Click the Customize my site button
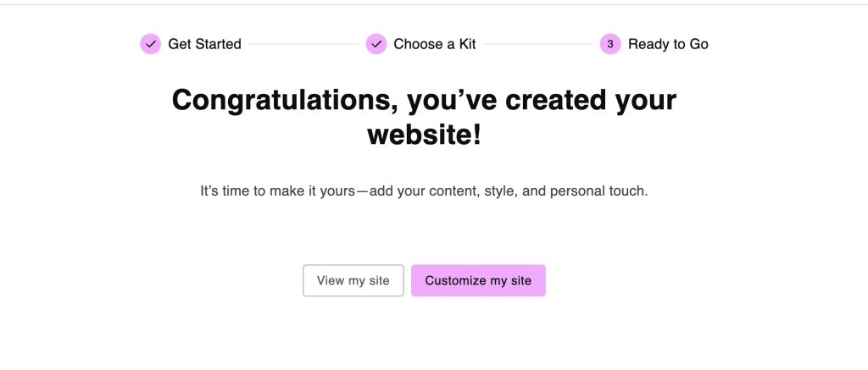The image size is (868, 370). coord(478,280)
